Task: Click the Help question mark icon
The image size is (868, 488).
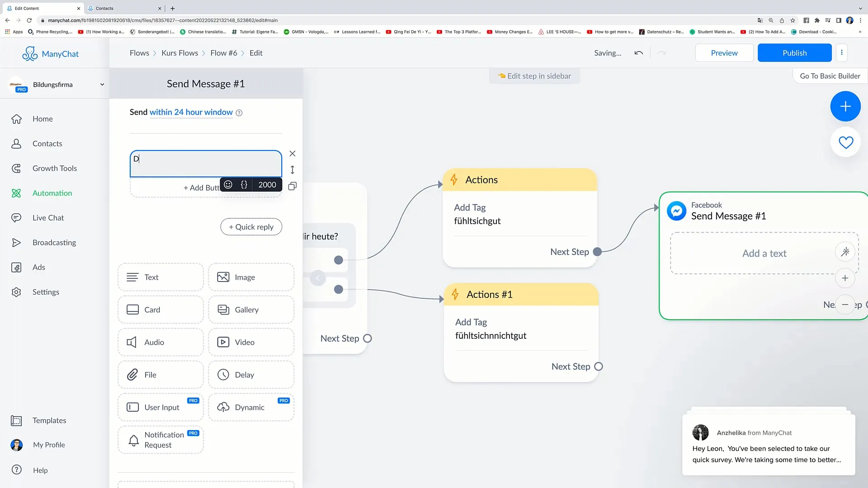Action: tap(17, 470)
